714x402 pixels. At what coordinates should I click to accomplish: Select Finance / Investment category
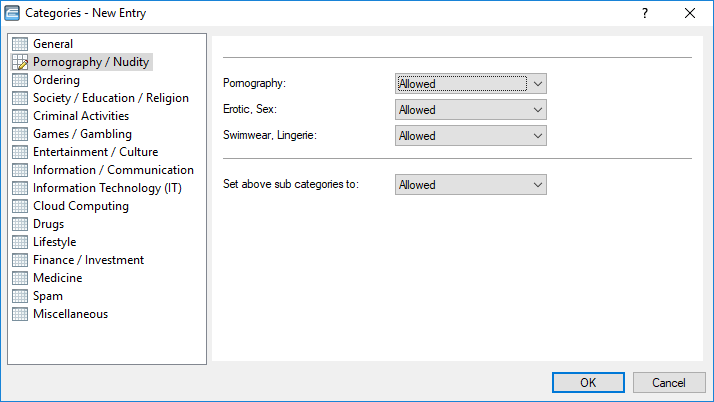pyautogui.click(x=88, y=260)
